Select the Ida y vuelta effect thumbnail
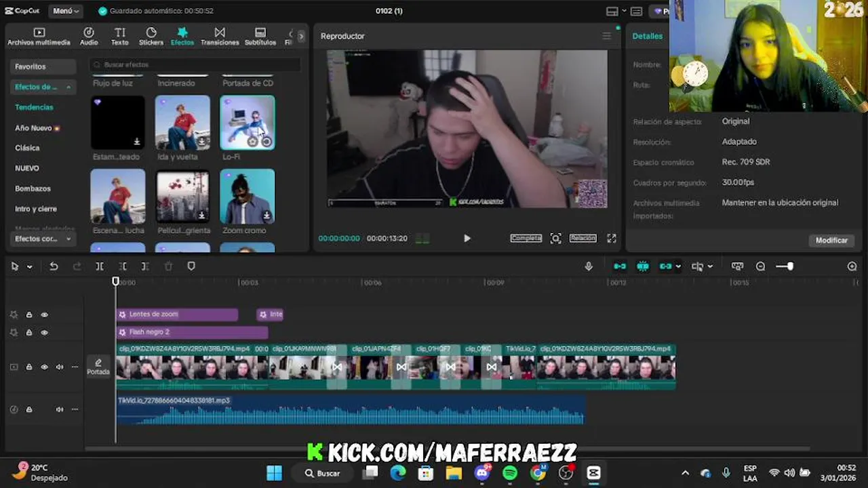The height and width of the screenshot is (488, 868). click(182, 122)
